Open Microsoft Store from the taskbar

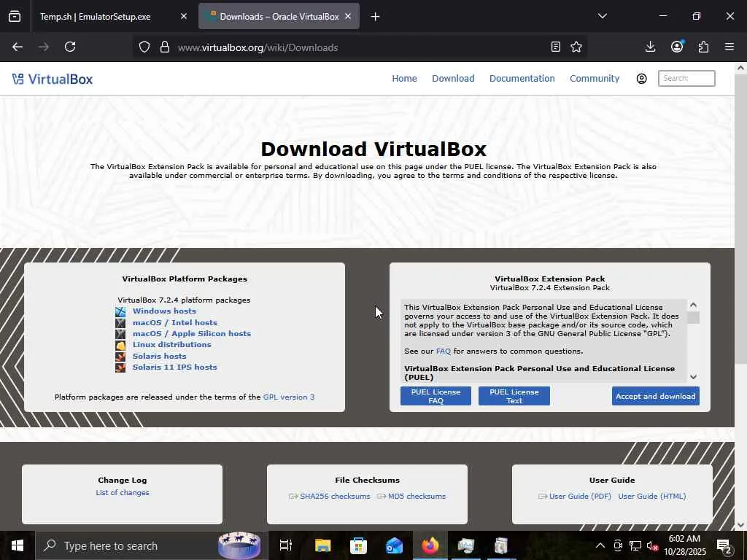(358, 545)
